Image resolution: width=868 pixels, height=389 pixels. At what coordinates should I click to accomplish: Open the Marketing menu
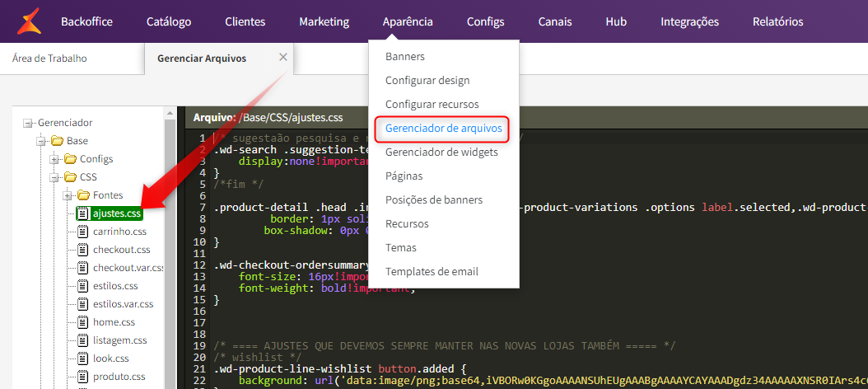(x=324, y=22)
